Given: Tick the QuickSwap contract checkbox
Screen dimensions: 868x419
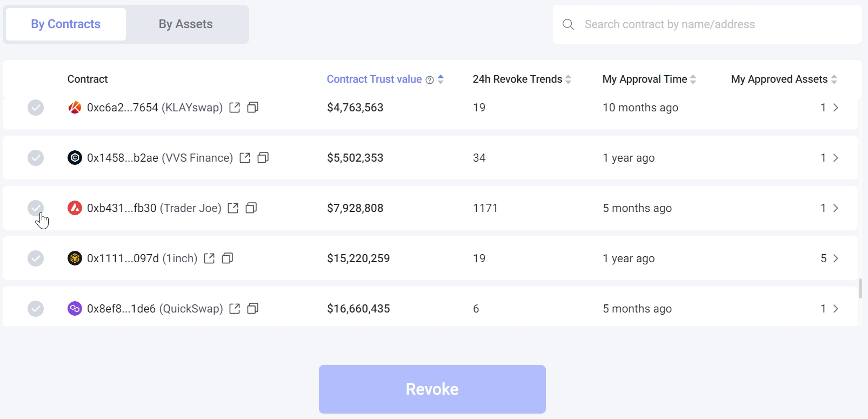Looking at the screenshot, I should coord(36,309).
